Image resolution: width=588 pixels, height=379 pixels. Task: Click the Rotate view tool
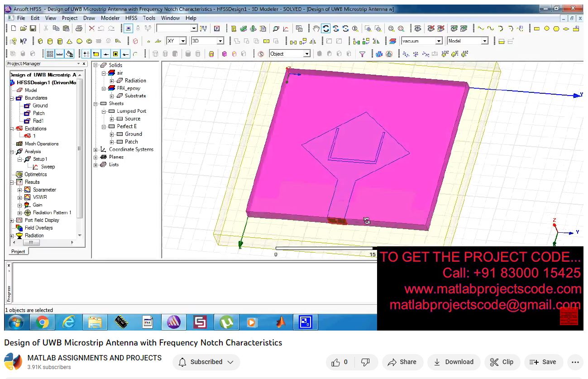tap(326, 29)
